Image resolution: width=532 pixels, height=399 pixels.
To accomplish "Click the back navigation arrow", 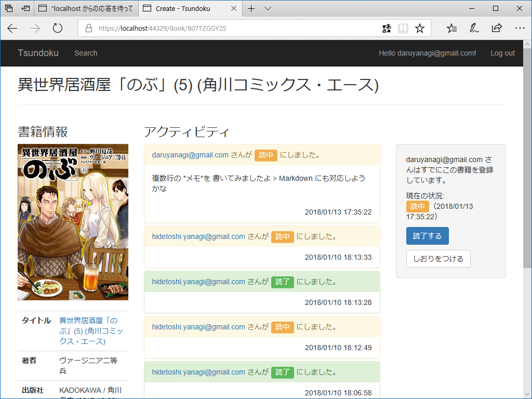I will coord(11,28).
